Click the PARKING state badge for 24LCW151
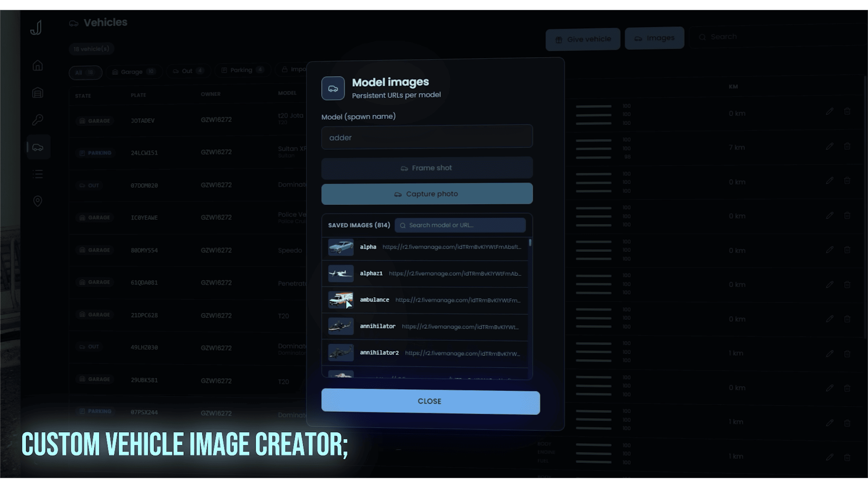 pos(95,153)
